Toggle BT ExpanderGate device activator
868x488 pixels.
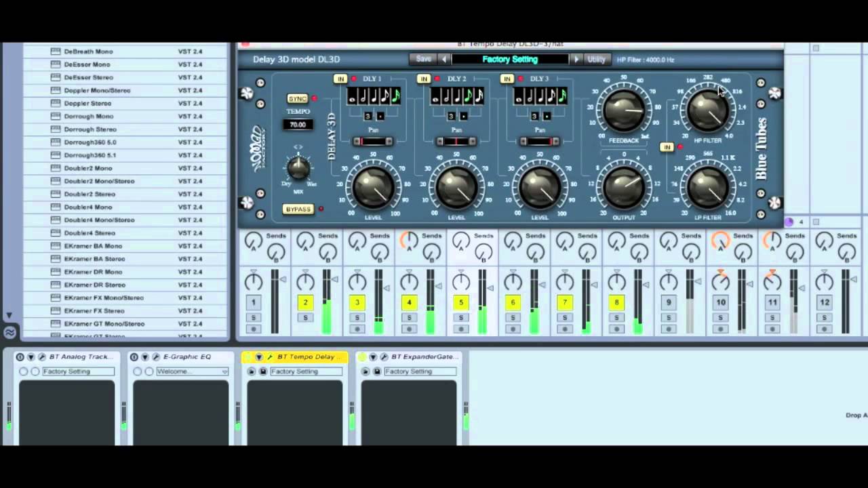point(361,357)
